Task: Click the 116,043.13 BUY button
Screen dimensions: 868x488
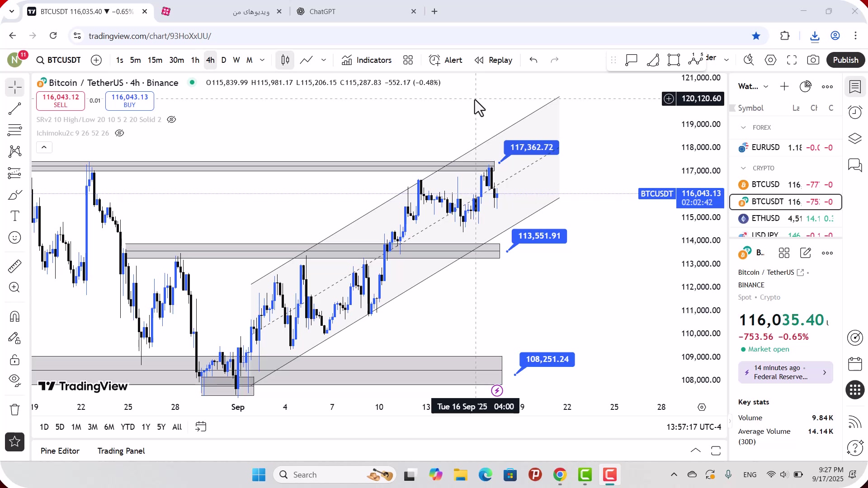Action: pyautogui.click(x=130, y=101)
